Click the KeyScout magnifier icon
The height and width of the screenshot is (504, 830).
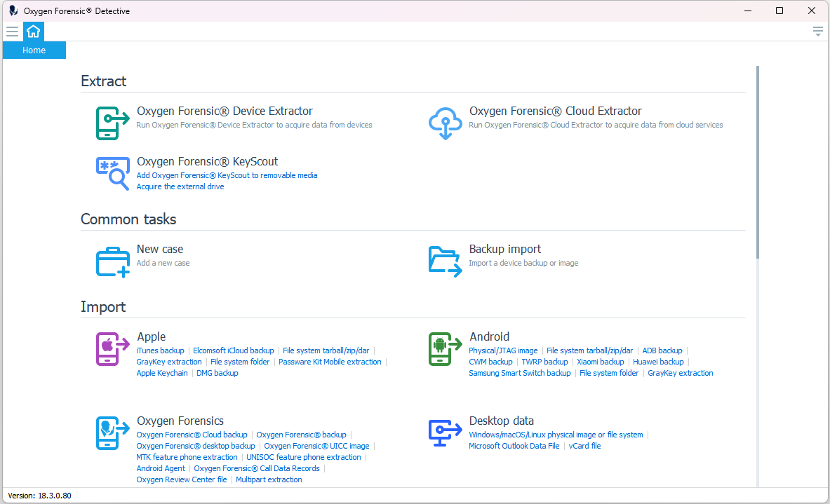click(112, 173)
